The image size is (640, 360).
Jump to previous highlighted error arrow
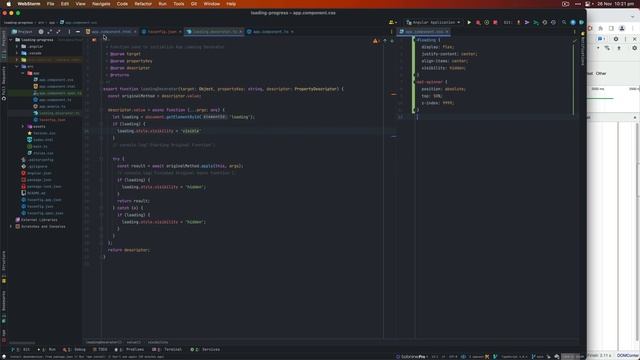(384, 41)
